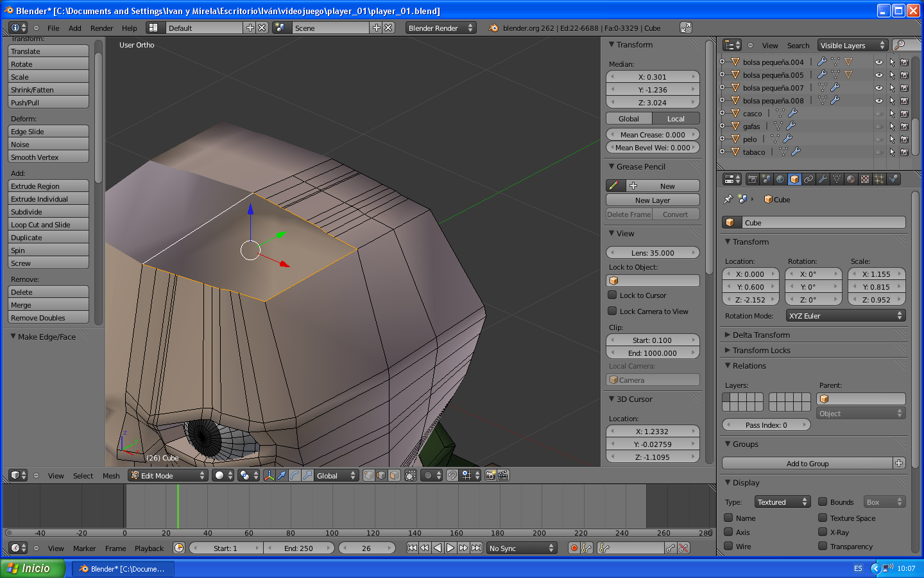The height and width of the screenshot is (578, 924).
Task: Open the Mesh menu in viewport header
Action: click(x=111, y=476)
